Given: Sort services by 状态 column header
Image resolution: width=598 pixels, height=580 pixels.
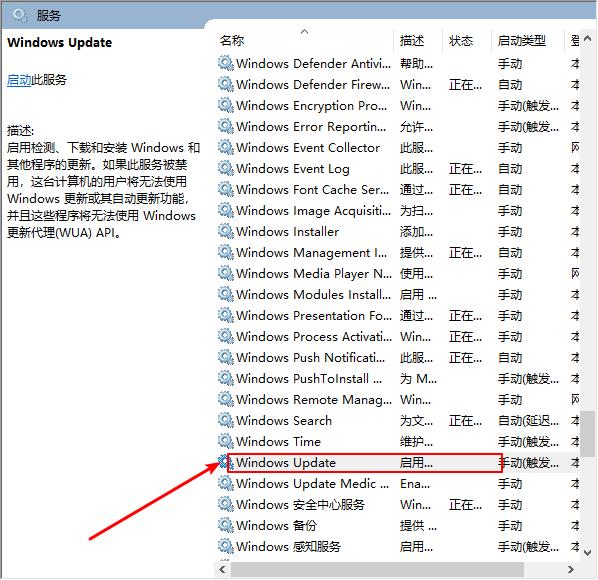Looking at the screenshot, I should tap(461, 40).
